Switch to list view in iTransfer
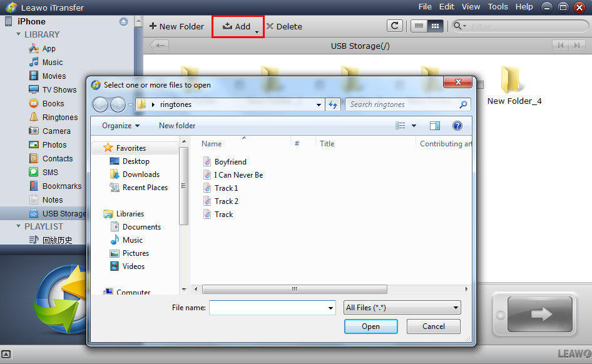The image size is (592, 364). point(419,26)
